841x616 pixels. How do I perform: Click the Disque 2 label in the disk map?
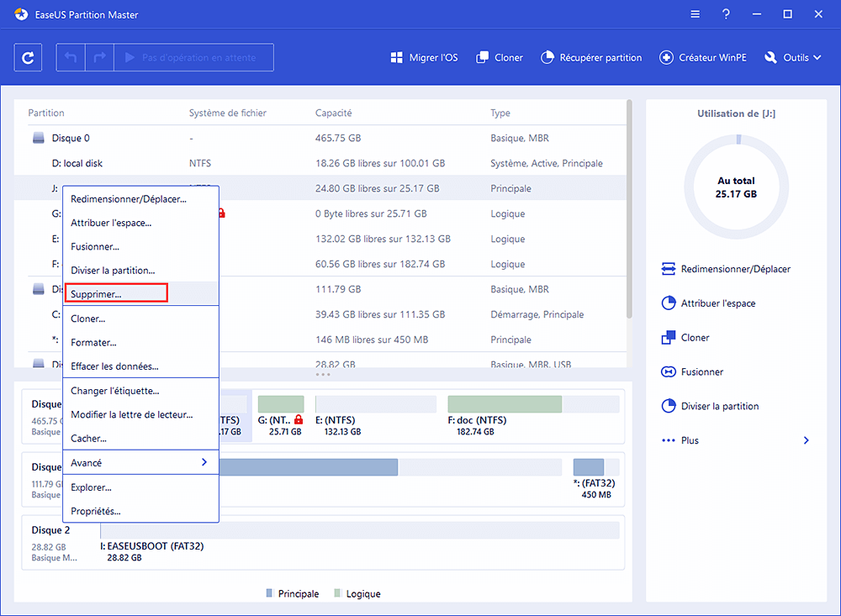tap(50, 530)
